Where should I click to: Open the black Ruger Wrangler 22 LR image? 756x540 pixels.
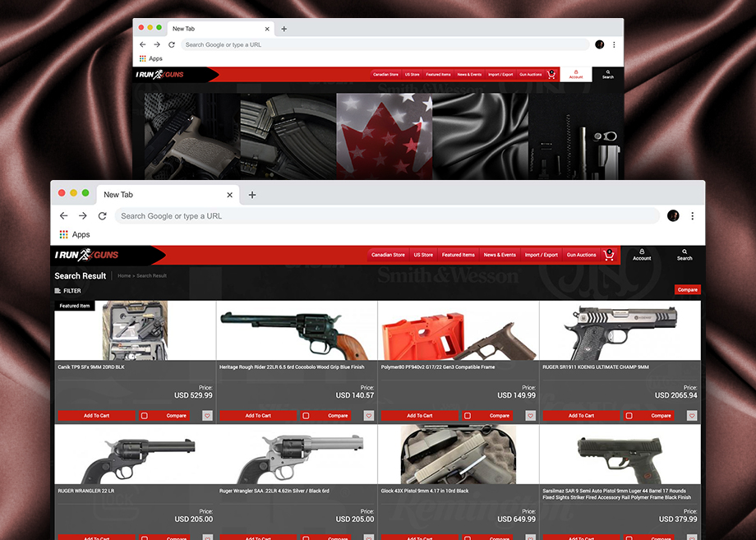click(x=135, y=455)
